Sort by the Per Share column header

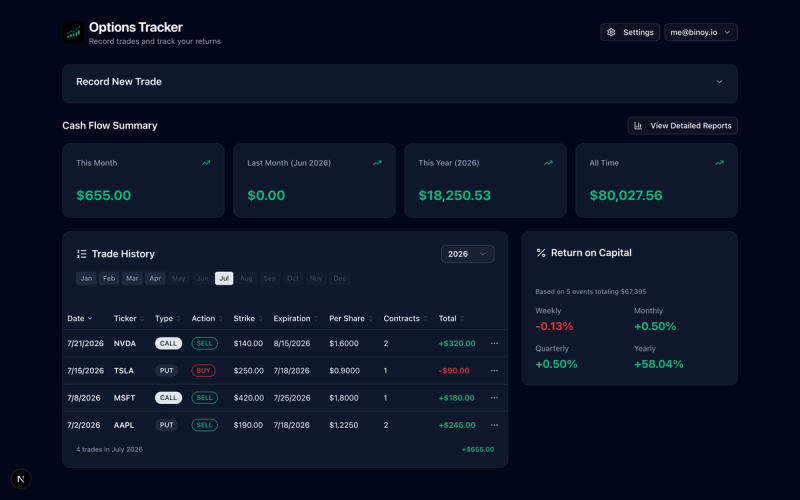(351, 318)
